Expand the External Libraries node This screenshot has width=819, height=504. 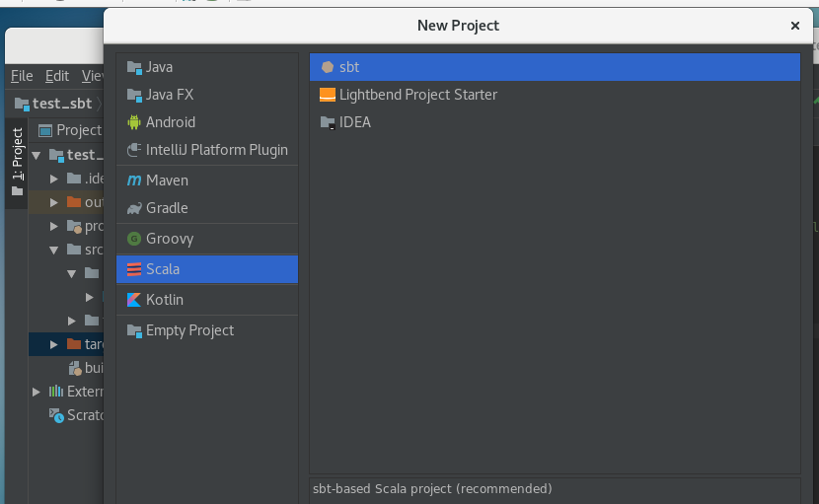(37, 392)
